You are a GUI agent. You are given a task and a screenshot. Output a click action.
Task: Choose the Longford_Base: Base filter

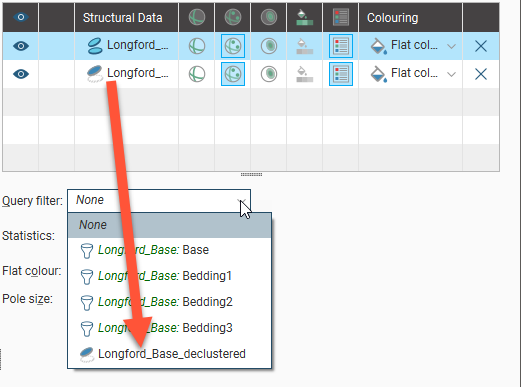tap(170, 250)
